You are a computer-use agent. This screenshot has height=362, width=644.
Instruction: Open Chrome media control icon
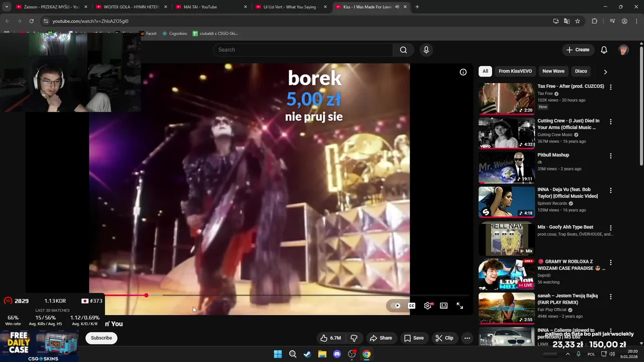point(612,21)
